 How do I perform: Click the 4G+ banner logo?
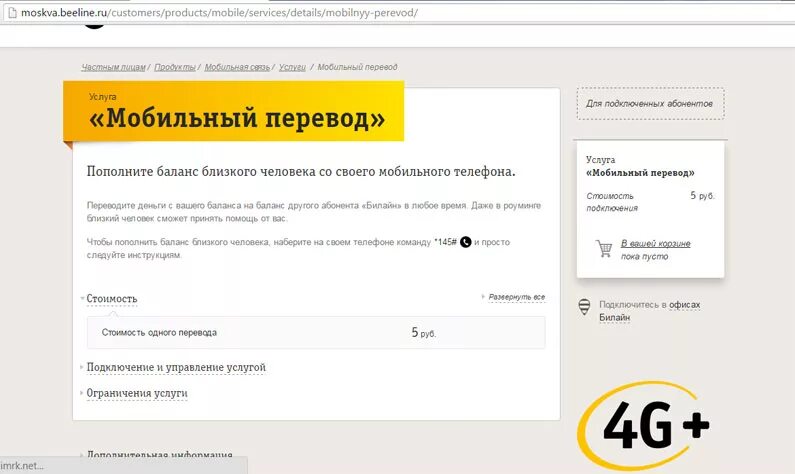click(645, 426)
